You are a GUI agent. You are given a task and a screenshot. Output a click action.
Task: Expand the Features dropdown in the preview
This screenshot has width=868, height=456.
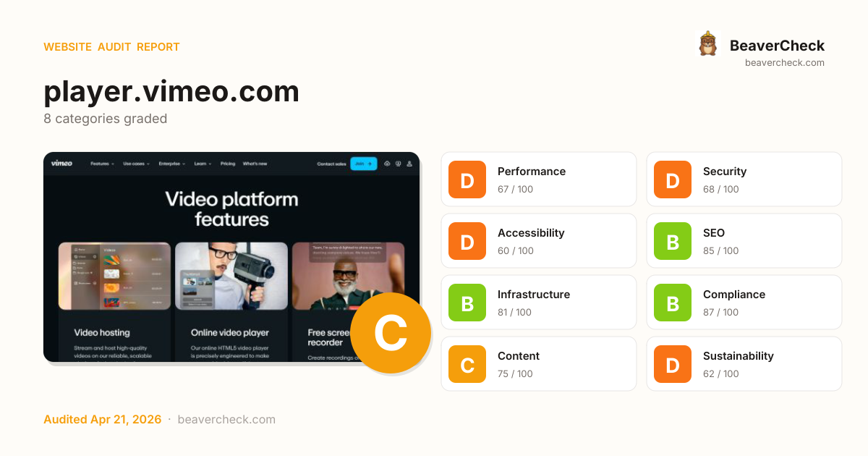pos(102,164)
